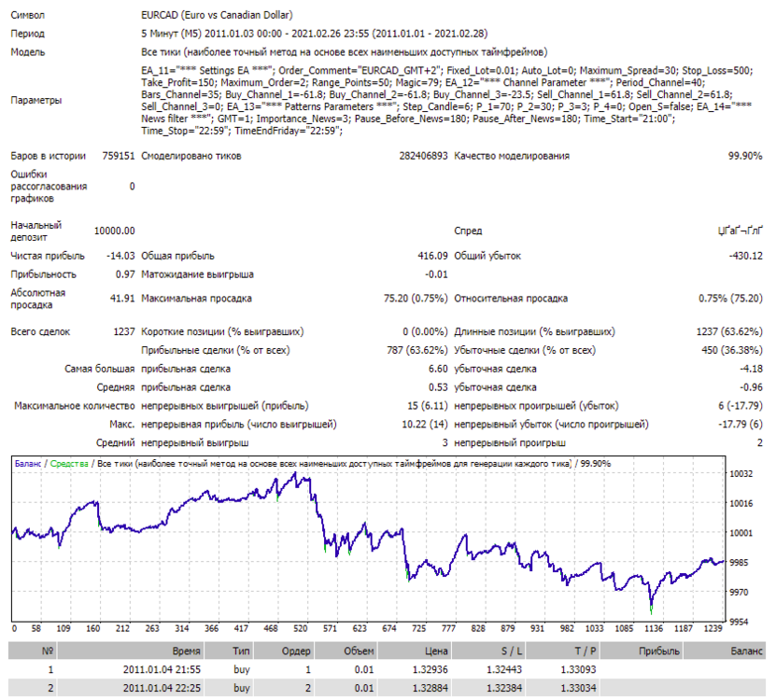Select the initial deposit value 10000.00
The width and height of the screenshot is (776, 700).
(x=114, y=231)
